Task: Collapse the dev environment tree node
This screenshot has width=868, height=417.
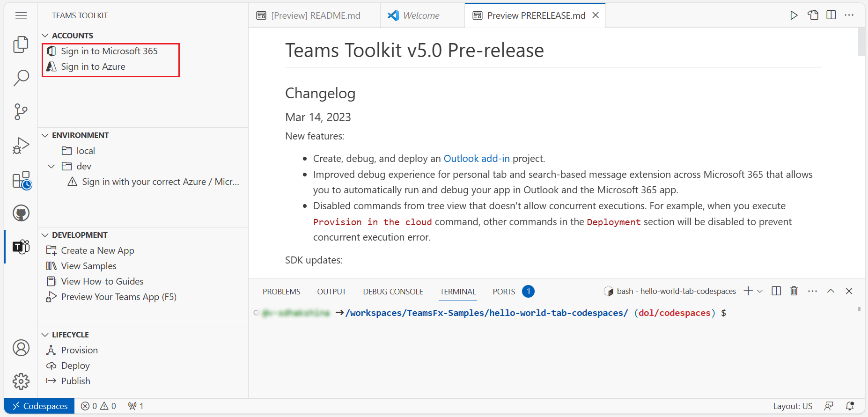Action: coord(51,166)
